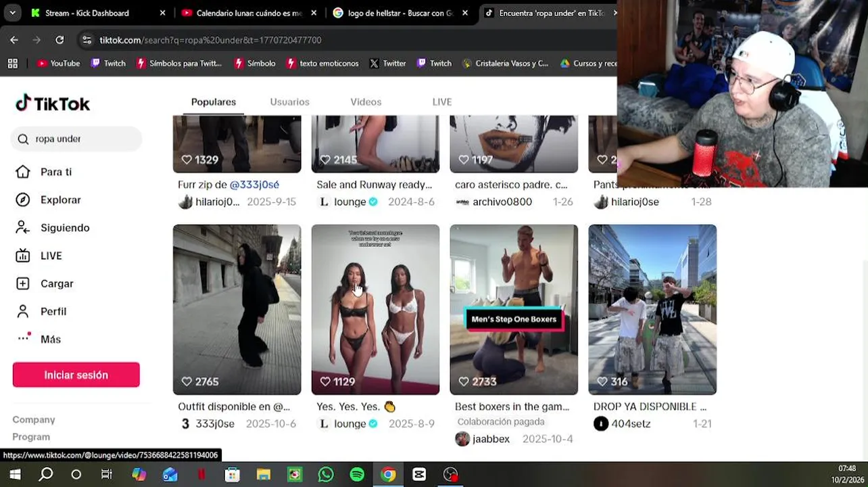This screenshot has width=868, height=487.
Task: Select the LIVE search results tab
Action: click(442, 101)
